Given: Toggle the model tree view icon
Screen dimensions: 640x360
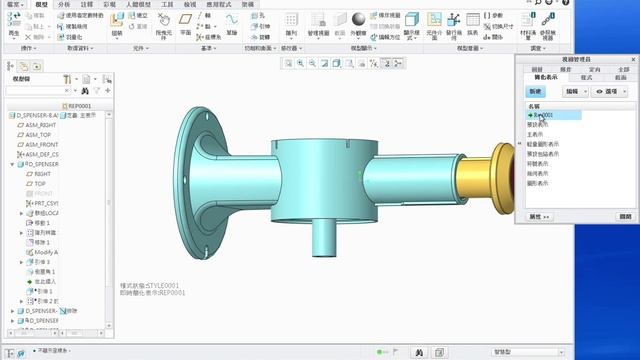Looking at the screenshot, I should (x=10, y=66).
